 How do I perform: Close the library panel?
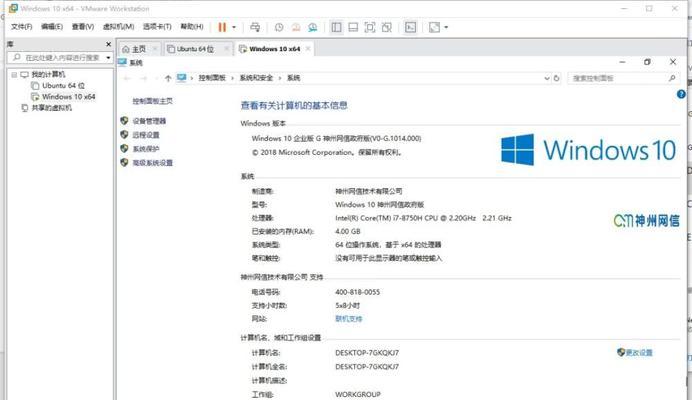[109, 44]
